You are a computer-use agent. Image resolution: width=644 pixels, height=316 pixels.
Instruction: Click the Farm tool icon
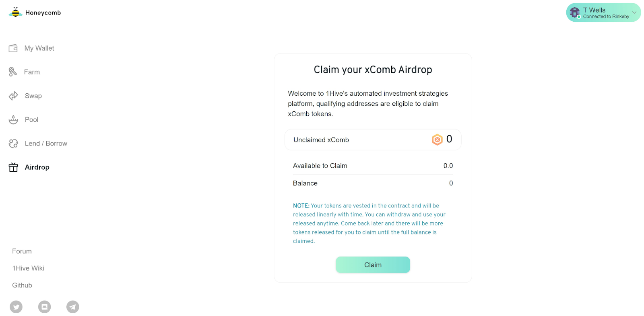click(13, 72)
